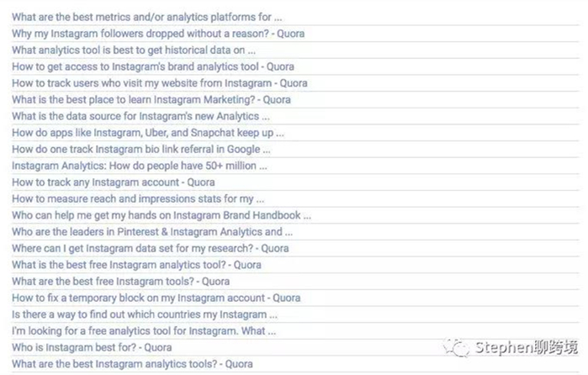
Task: Select 'Who is Instagram best for? - Quora'
Action: pos(92,347)
